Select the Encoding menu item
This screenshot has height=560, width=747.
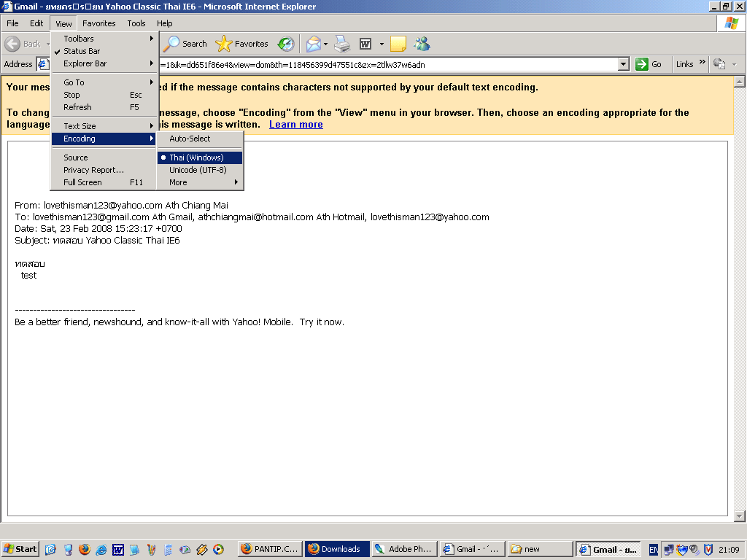(x=104, y=139)
